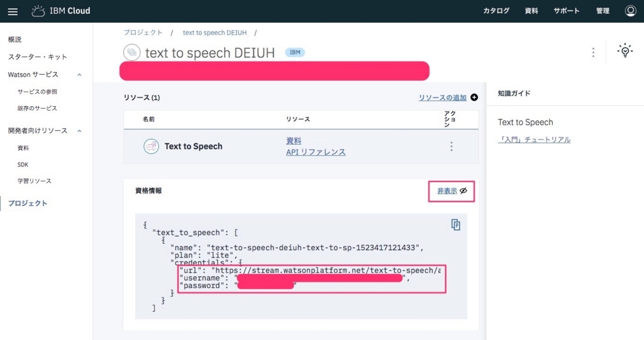The width and height of the screenshot is (644, 340).
Task: Open the hamburger navigation menu
Action: (x=13, y=11)
